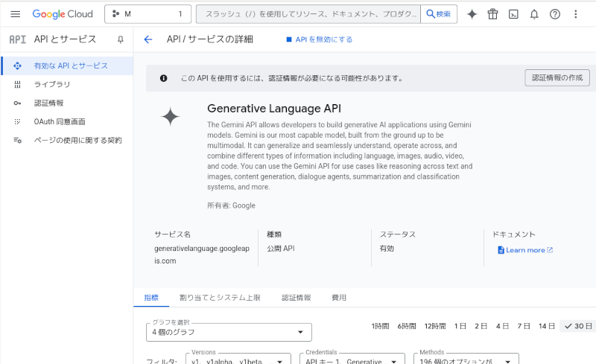Open the help question mark icon

pyautogui.click(x=555, y=14)
